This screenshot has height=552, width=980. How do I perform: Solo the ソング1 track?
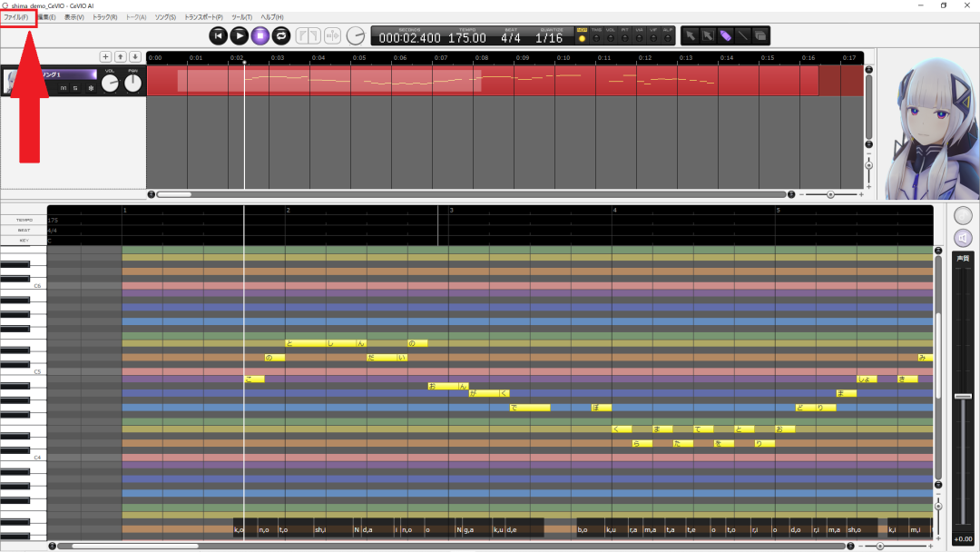tap(75, 88)
